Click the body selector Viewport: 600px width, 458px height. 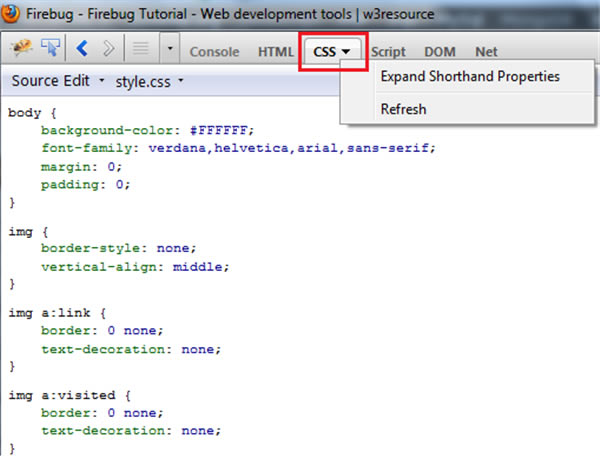pos(24,113)
